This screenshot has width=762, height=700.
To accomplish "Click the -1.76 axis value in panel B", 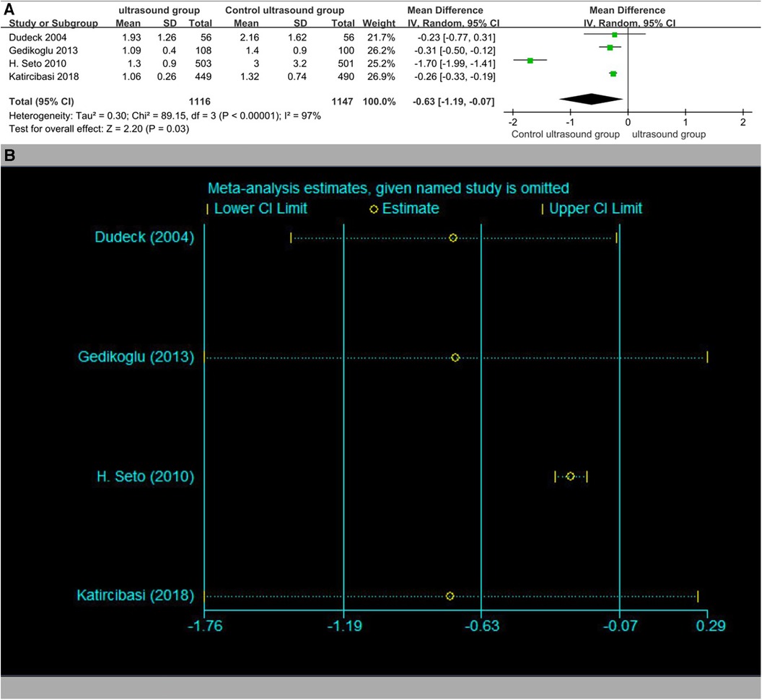I will 205,626.
